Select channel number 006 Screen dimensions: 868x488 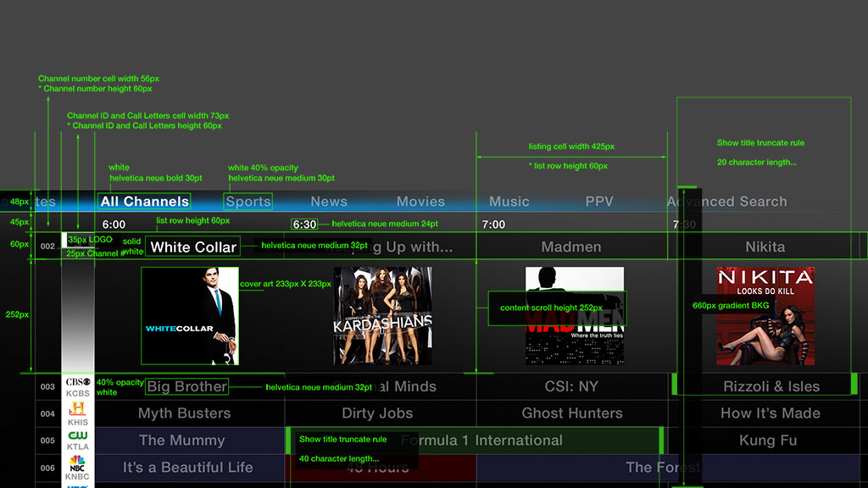(x=47, y=468)
